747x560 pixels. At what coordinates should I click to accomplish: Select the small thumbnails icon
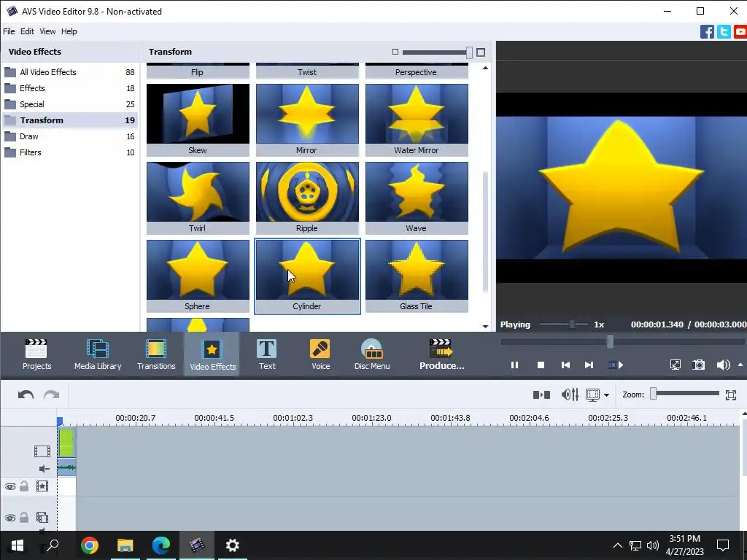pos(395,52)
